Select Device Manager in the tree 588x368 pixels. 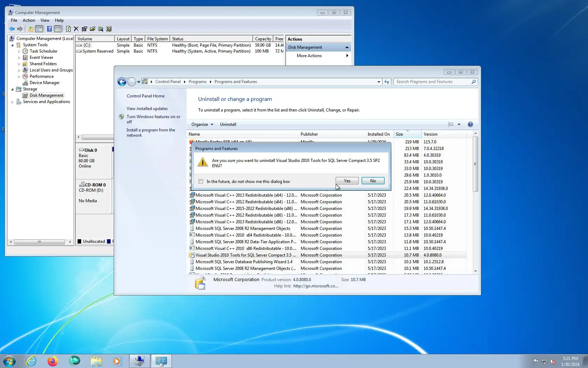click(44, 83)
